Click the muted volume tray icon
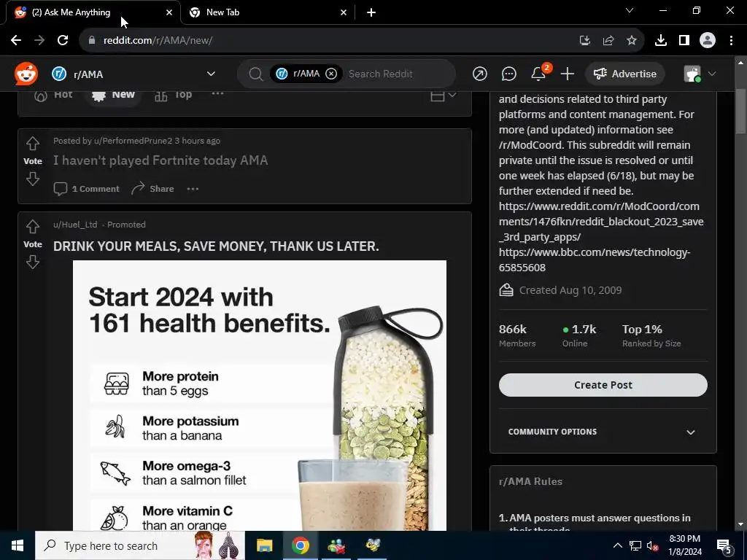Screen dimensions: 747x560 tap(652, 545)
